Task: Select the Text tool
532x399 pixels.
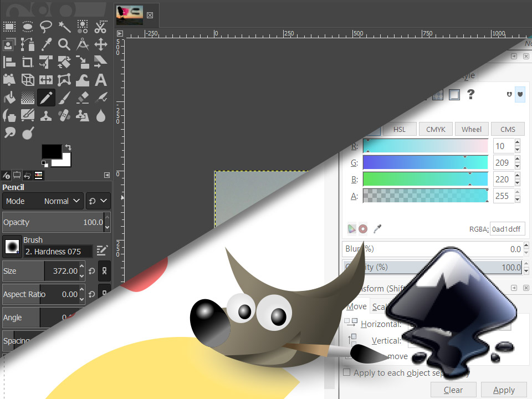Action: 101,80
